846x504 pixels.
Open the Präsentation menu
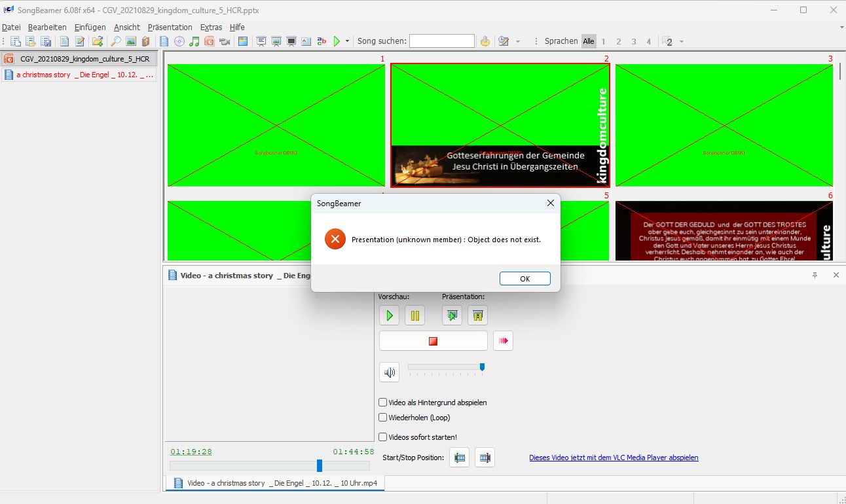tap(170, 27)
